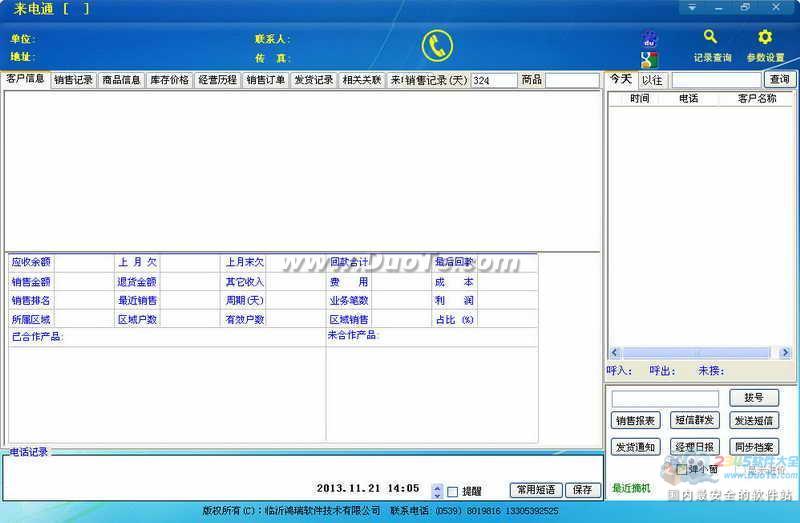Click the 保存 button
Viewport: 800px width, 523px height.
coord(583,490)
